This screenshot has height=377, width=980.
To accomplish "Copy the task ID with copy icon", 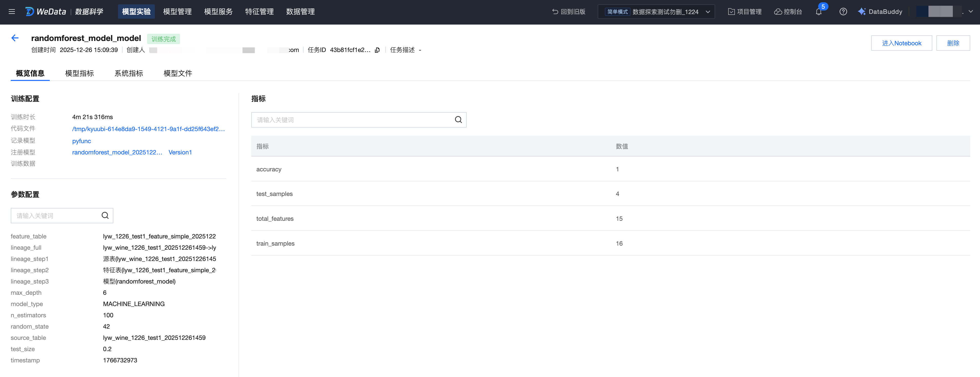I will tap(377, 50).
